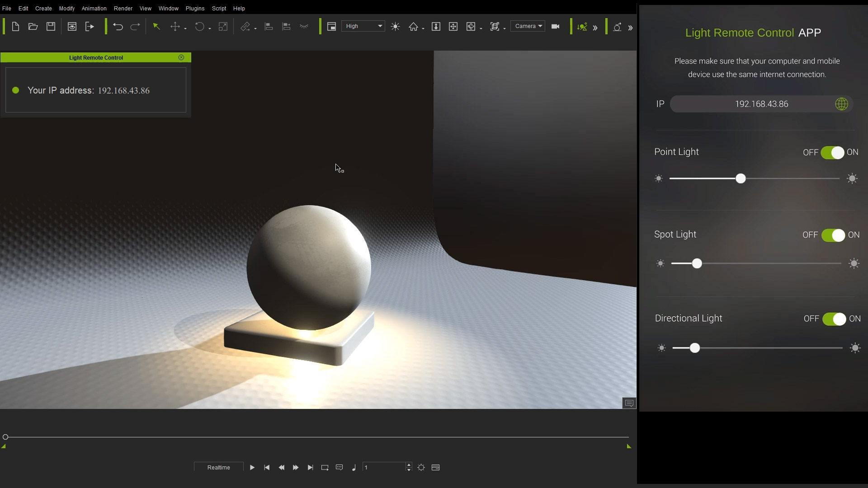Expand the Camera selection dropdown

(528, 26)
